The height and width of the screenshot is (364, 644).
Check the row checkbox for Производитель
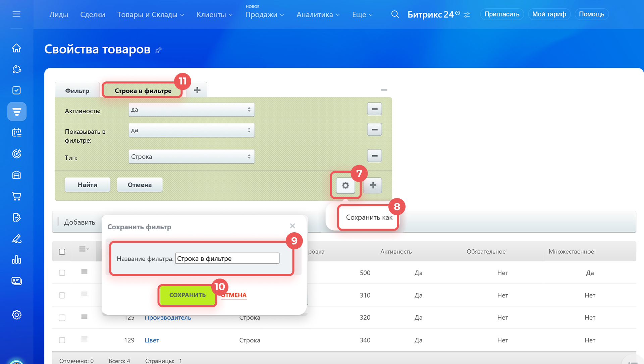[x=62, y=318]
